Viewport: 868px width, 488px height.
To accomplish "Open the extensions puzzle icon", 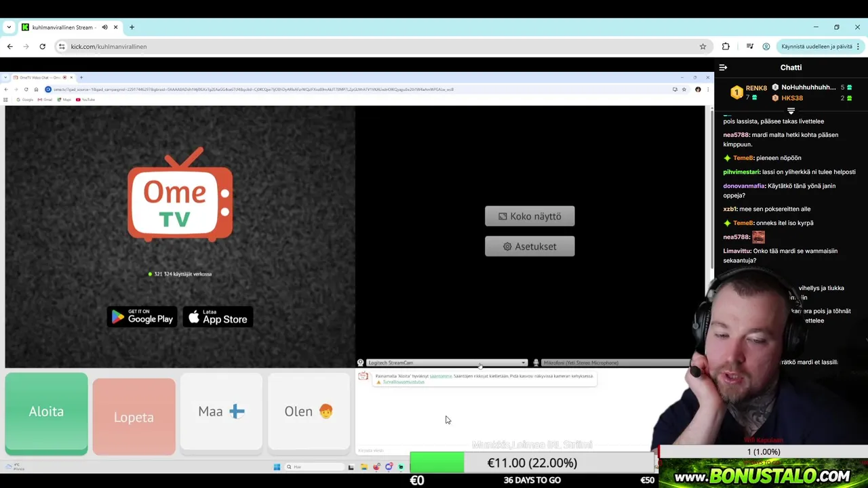I will [726, 47].
